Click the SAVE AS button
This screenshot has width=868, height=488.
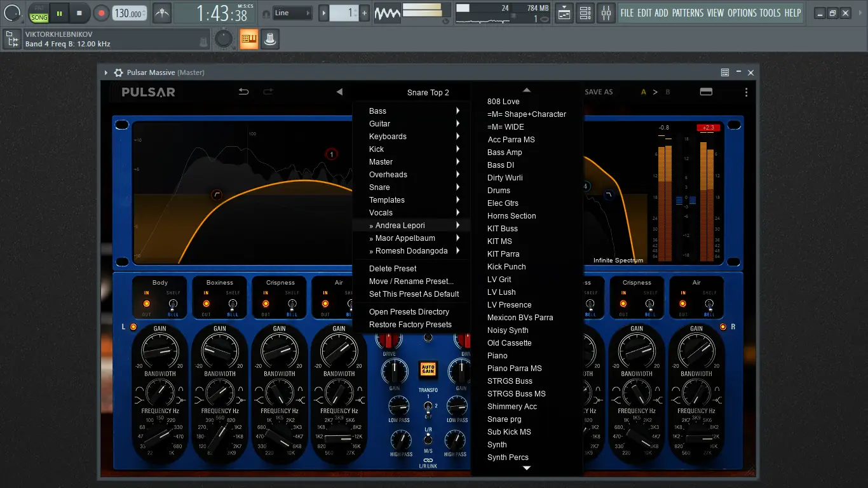599,92
